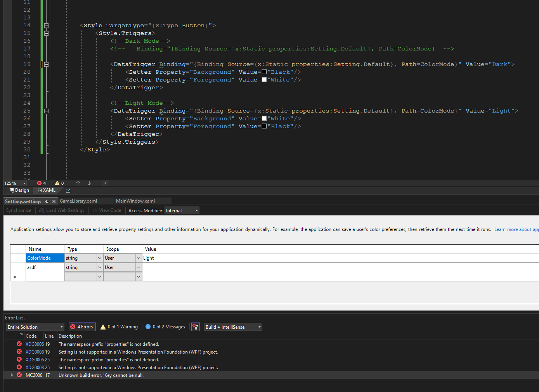This screenshot has width=539, height=392.
Task: Toggle the 0 of 2 Messages filter
Action: 165,327
